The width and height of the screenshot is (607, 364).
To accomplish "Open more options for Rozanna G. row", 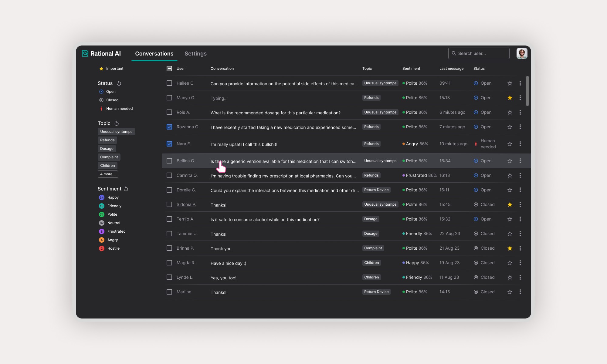I will [x=520, y=127].
